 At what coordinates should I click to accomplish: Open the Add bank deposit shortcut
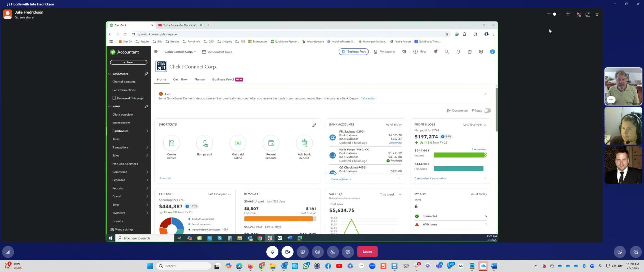[304, 147]
